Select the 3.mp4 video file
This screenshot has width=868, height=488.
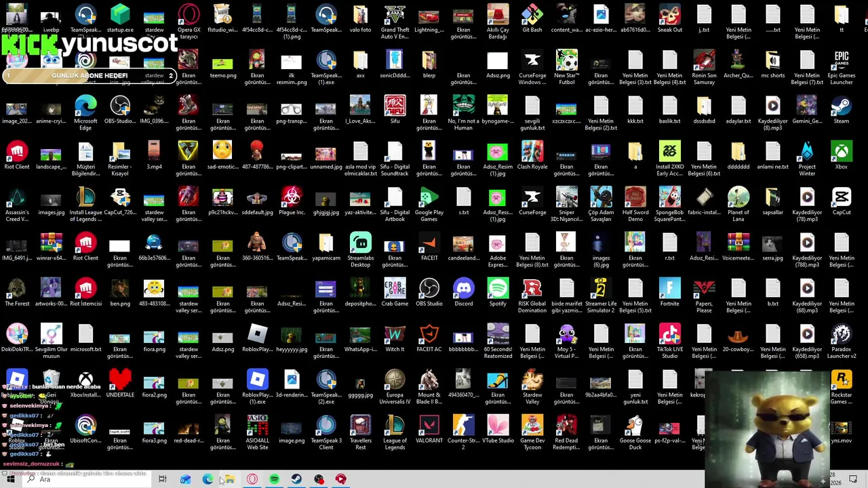tap(154, 155)
